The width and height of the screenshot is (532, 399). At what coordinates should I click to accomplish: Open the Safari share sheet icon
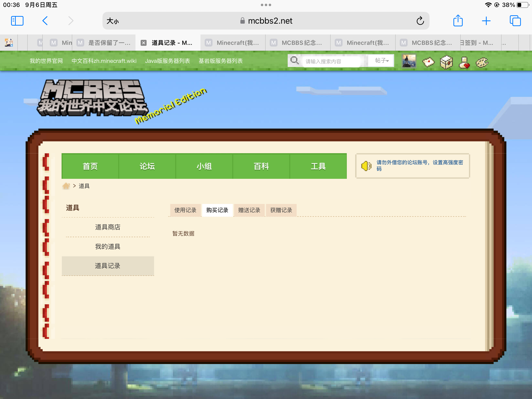458,20
